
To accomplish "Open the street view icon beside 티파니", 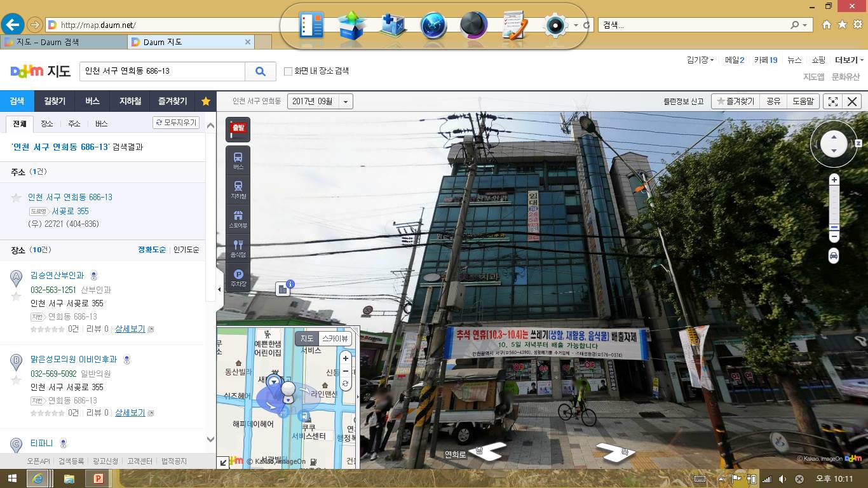I will click(63, 444).
